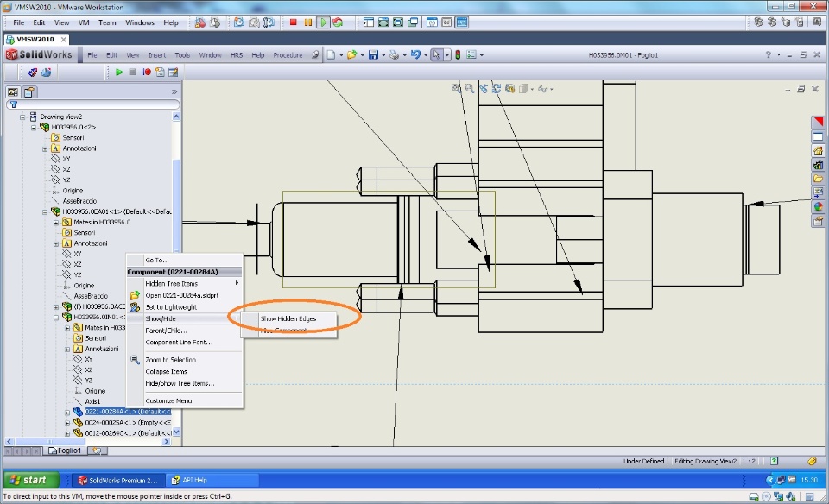
Task: Open dropdown arrow next to Undo icon
Action: (426, 55)
